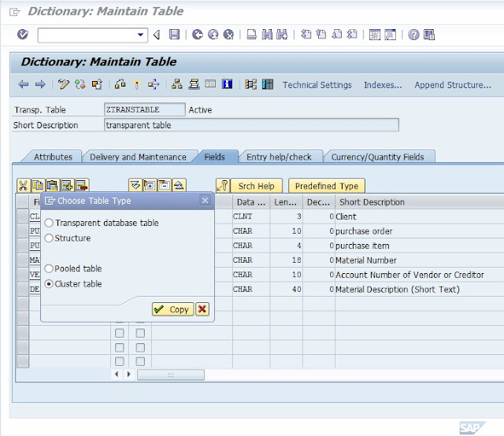Close the Choose Table Type dialog
504x436 pixels.
coord(205,201)
